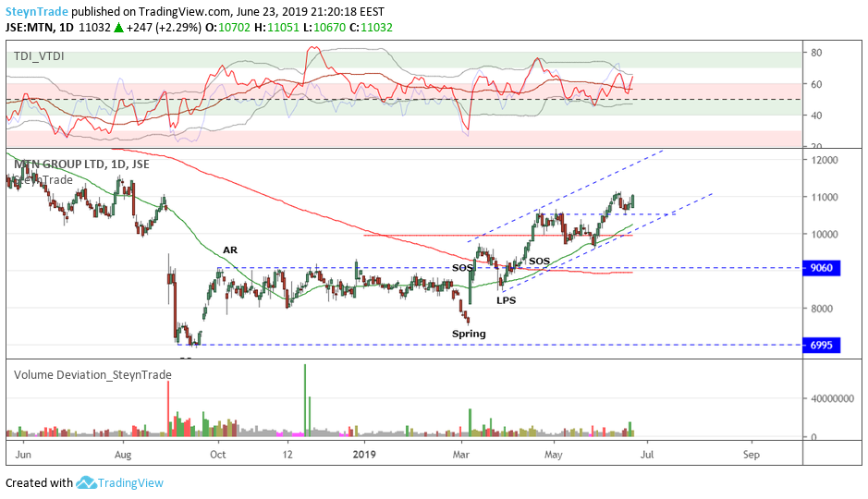Image resolution: width=868 pixels, height=499 pixels.
Task: Click the MTN GROUP LTD chart title
Action: tap(81, 164)
